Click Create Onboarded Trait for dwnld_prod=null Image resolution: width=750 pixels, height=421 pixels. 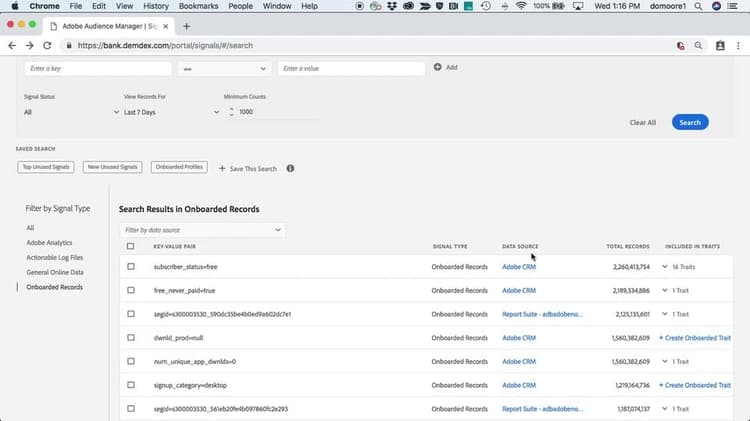[695, 338]
